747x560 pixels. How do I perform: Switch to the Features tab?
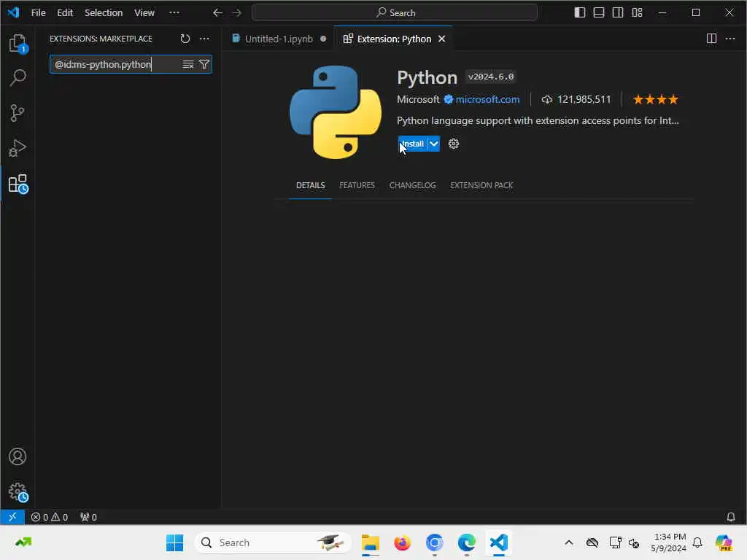pos(357,185)
